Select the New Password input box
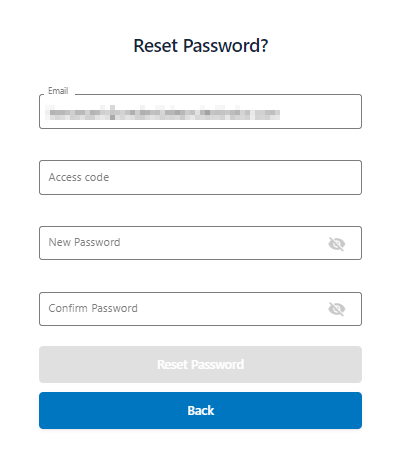The width and height of the screenshot is (393, 456). [200, 243]
